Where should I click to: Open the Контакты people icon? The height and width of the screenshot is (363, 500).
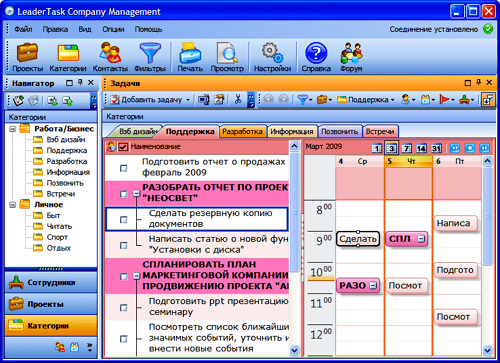[x=110, y=53]
